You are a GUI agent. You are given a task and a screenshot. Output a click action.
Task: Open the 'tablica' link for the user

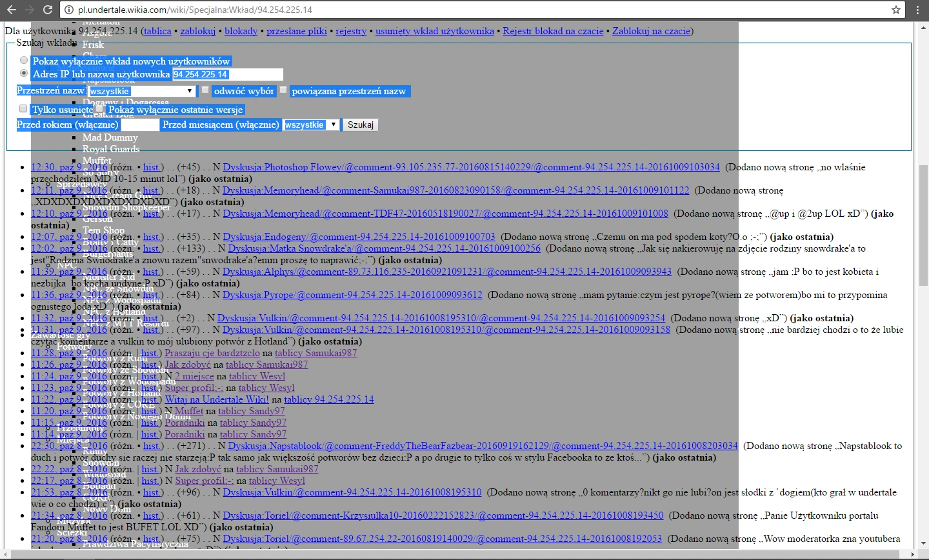[x=157, y=31]
